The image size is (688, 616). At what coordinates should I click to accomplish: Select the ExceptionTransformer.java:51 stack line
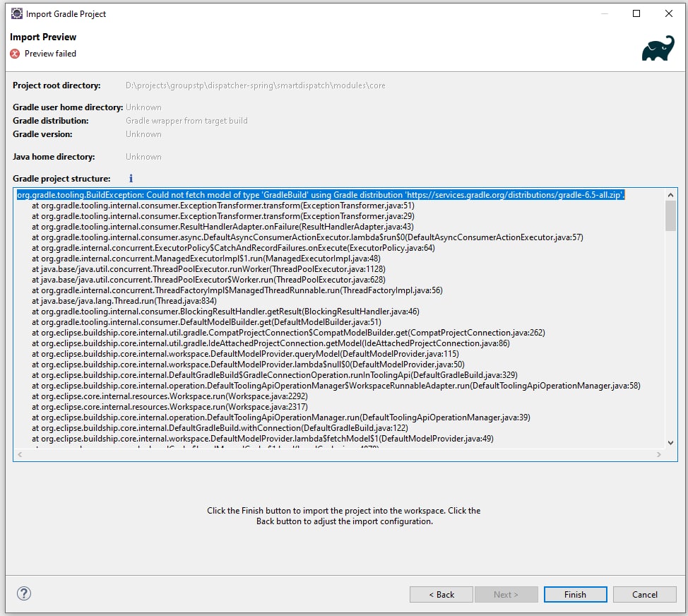click(223, 206)
